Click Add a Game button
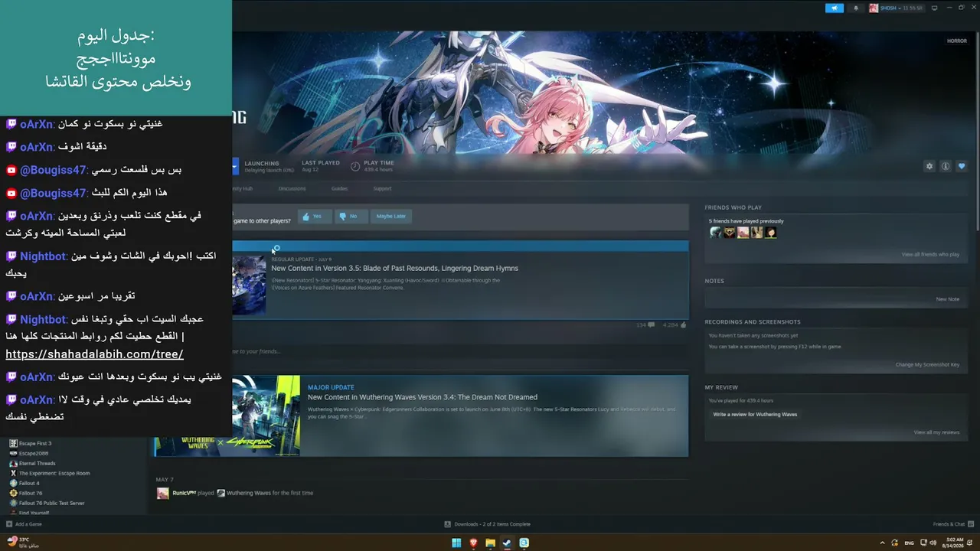This screenshot has width=980, height=551. [24, 524]
